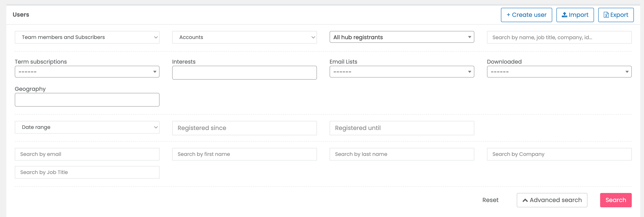Expand the Date range dropdown

[x=87, y=127]
